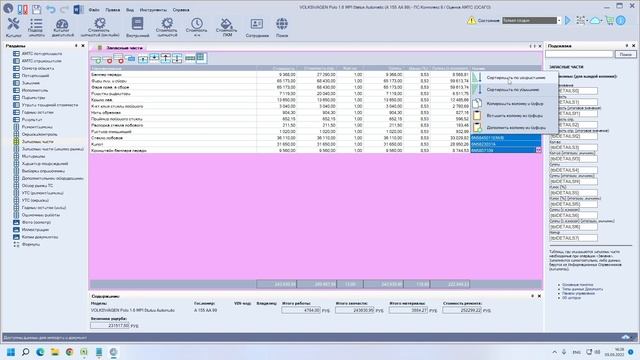Click the list icon next to Каталог

[36, 27]
